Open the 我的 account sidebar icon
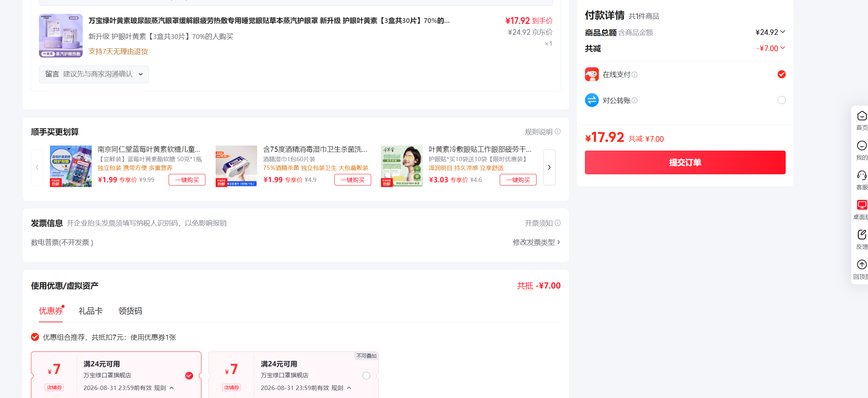Screen dimensions: 868x398 (862, 146)
